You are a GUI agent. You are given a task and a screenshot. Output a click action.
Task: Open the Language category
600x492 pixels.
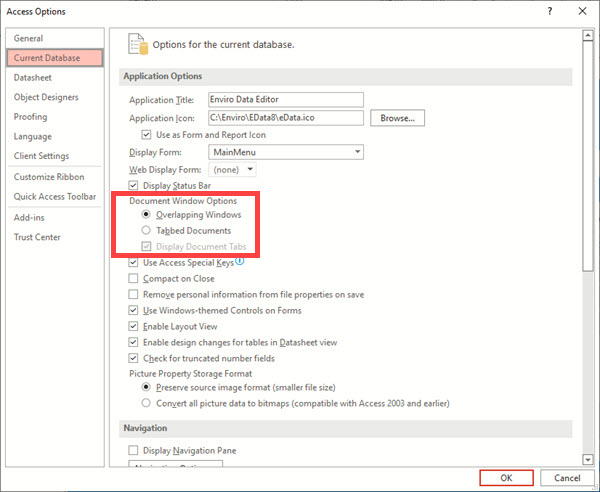click(x=55, y=136)
